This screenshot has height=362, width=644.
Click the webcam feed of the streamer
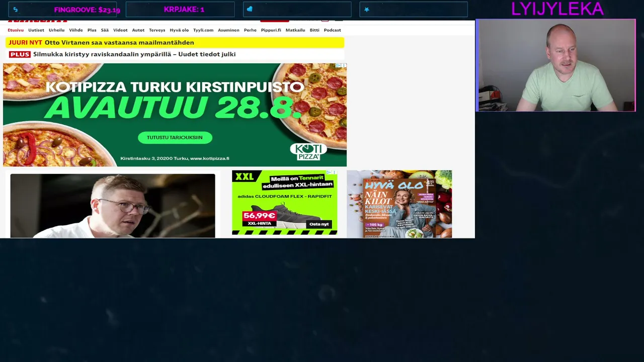click(555, 65)
